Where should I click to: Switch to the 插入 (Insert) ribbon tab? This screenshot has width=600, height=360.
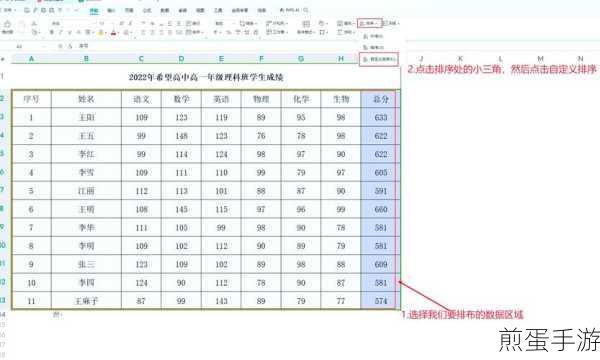point(111,11)
